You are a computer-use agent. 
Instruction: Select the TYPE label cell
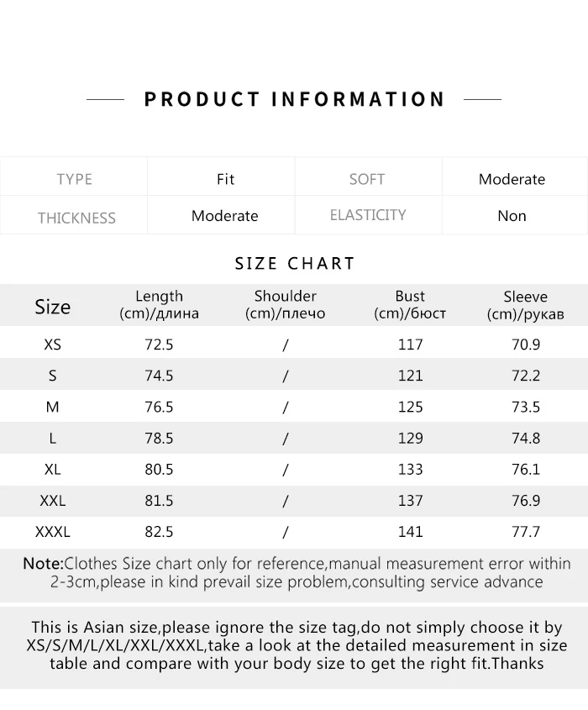click(74, 177)
